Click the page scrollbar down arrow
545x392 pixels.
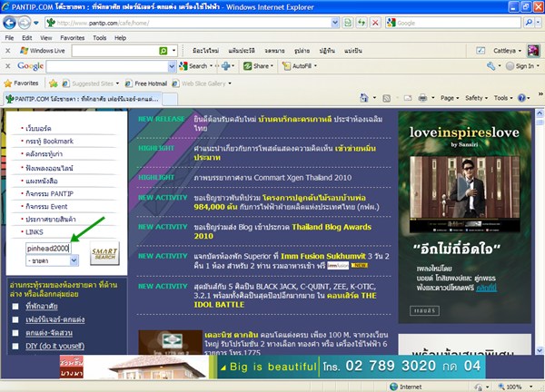(539, 350)
